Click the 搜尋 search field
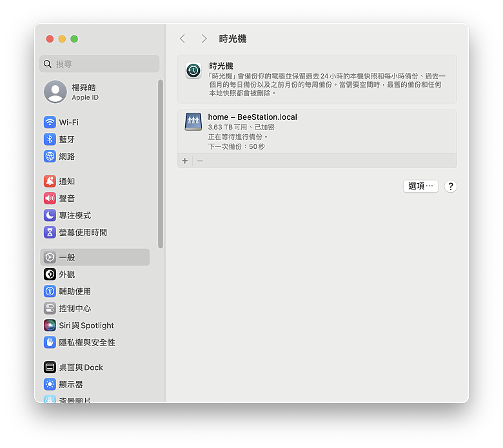503x448 pixels. coord(99,64)
